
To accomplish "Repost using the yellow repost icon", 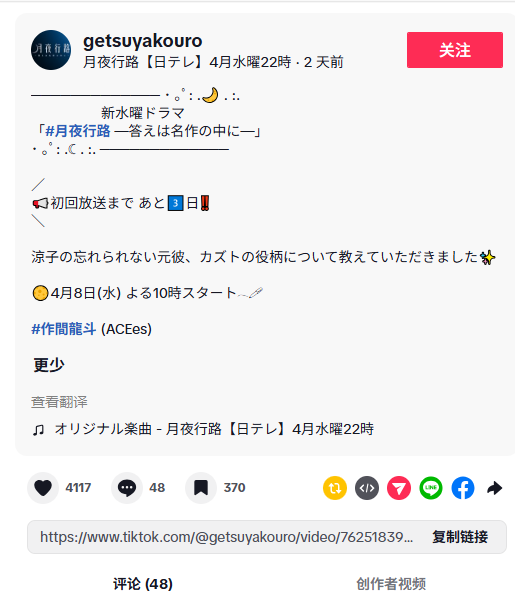I will pyautogui.click(x=335, y=488).
